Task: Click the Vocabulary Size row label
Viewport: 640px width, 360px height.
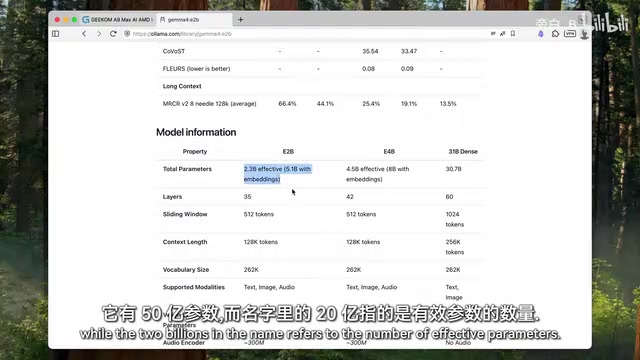Action: tap(186, 270)
